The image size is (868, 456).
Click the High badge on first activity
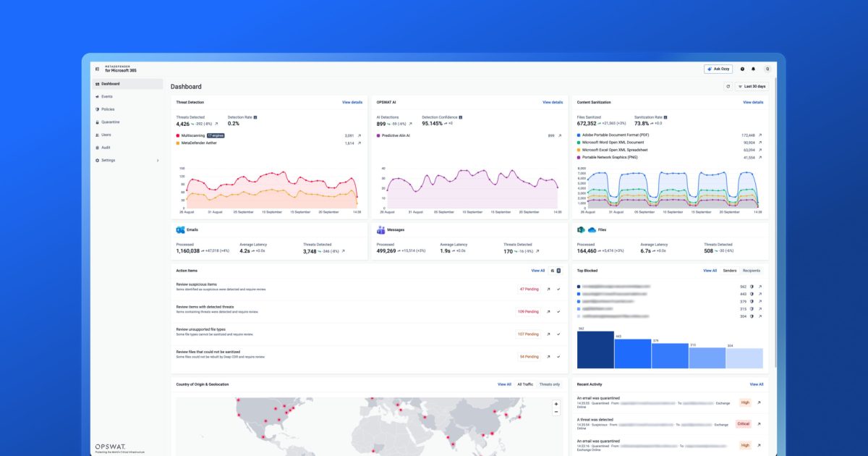click(744, 402)
